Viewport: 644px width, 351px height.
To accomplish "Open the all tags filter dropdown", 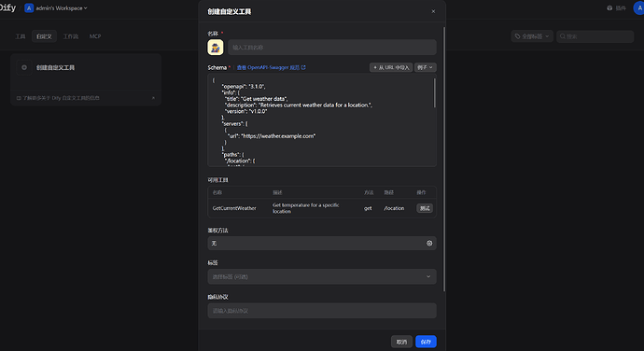I will click(532, 36).
